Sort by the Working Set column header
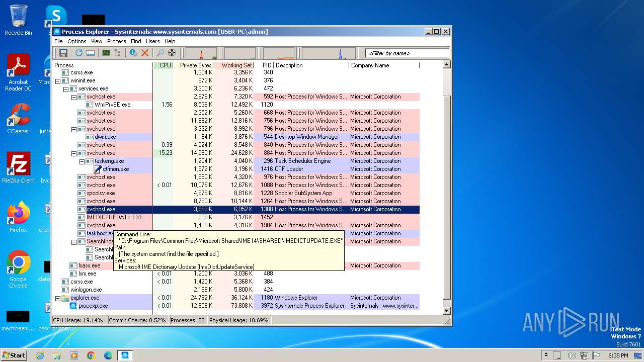The image size is (644, 362). pyautogui.click(x=234, y=65)
